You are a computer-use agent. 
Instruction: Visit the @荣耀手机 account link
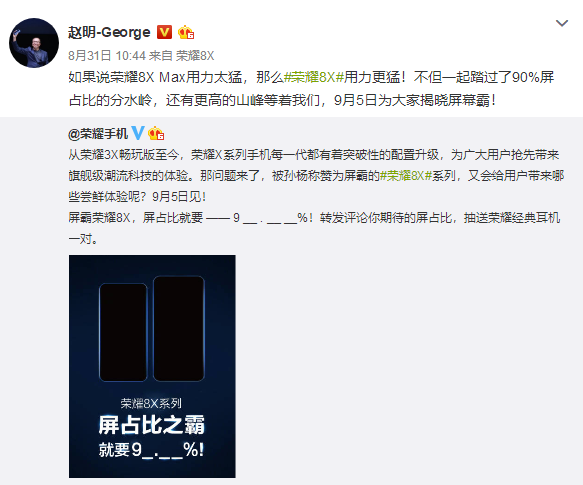coord(98,134)
